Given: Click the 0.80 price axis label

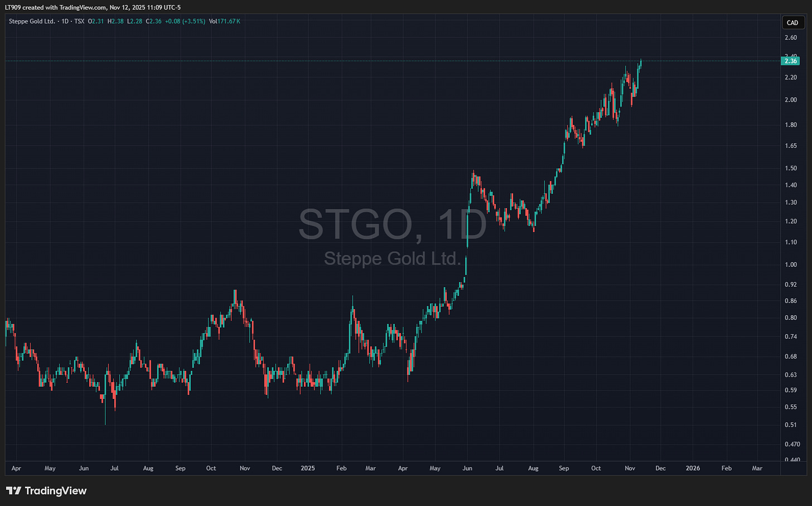Looking at the screenshot, I should coord(791,318).
